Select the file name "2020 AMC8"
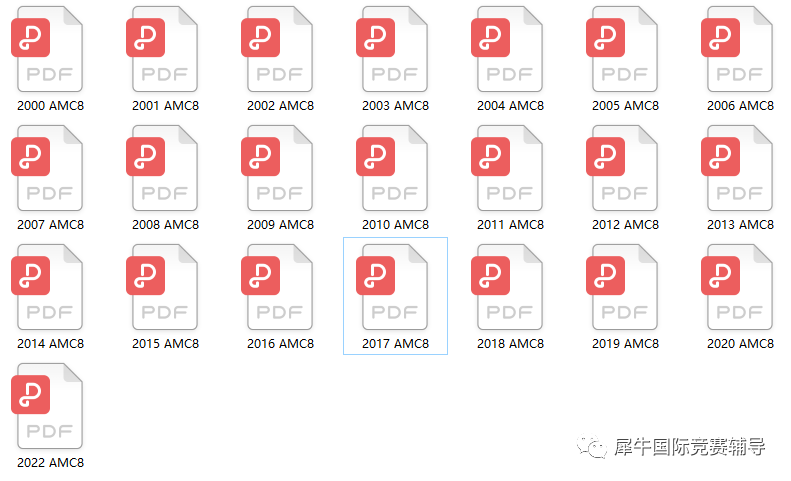Screen dimensions: 791x481 pyautogui.click(x=741, y=344)
